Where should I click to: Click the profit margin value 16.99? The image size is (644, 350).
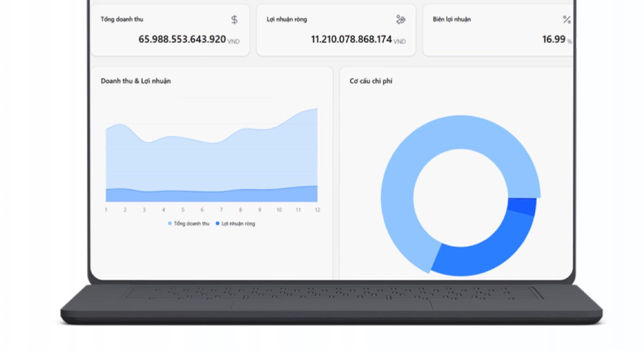(554, 39)
